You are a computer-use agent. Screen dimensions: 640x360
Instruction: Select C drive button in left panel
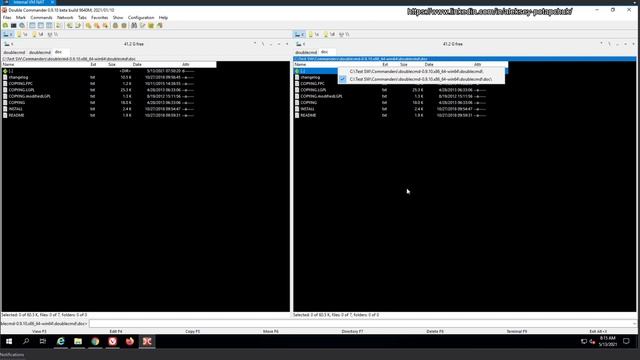[8, 35]
